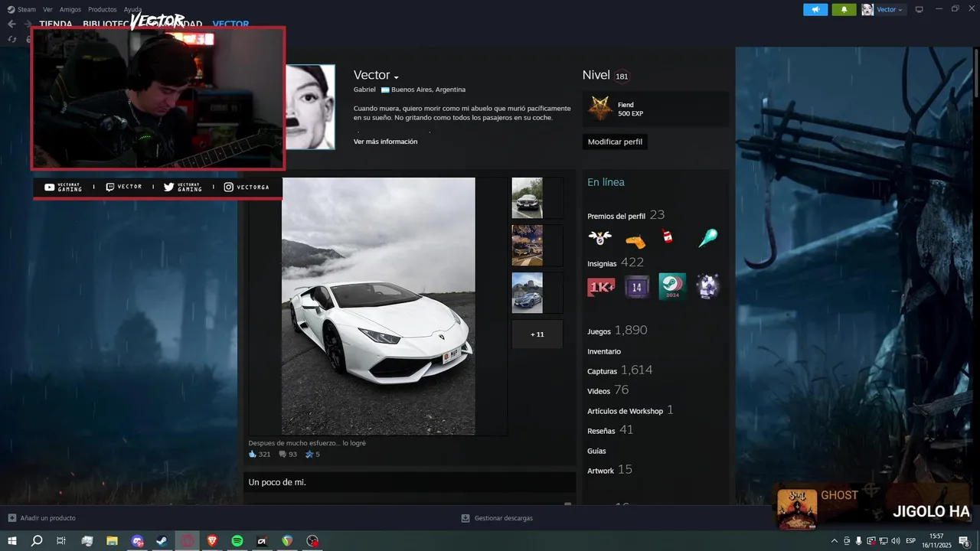This screenshot has height=551, width=980.
Task: Click the volume speaker tray icon
Action: 895,541
